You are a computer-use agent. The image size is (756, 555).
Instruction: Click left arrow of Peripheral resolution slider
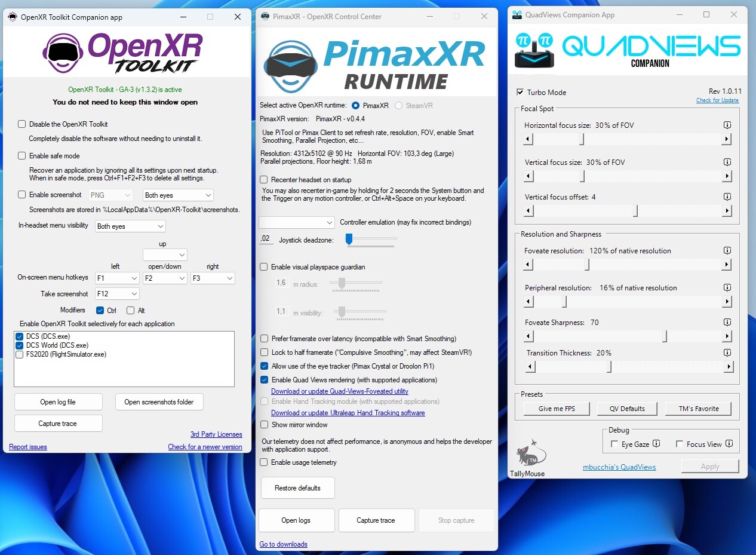528,302
